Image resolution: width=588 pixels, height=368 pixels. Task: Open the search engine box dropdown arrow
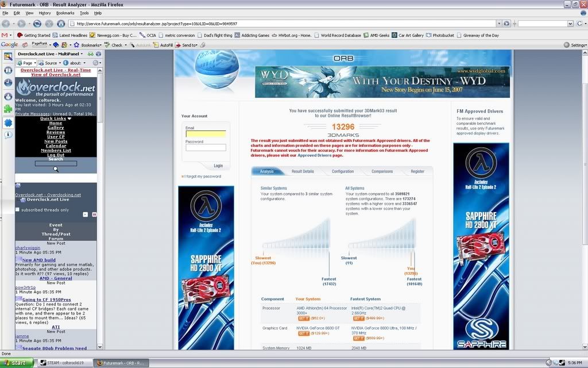pos(570,23)
